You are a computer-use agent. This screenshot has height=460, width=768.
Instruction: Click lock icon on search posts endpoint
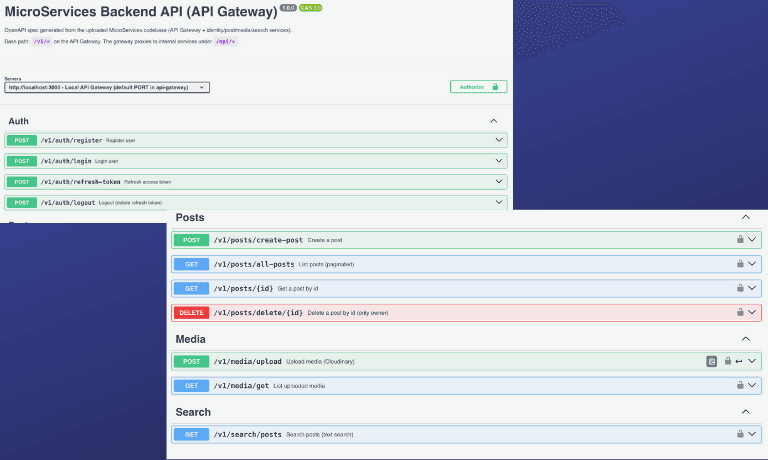point(740,434)
